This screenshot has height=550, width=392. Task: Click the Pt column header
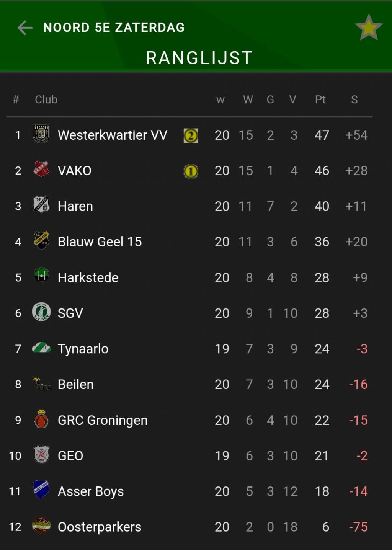(x=320, y=100)
